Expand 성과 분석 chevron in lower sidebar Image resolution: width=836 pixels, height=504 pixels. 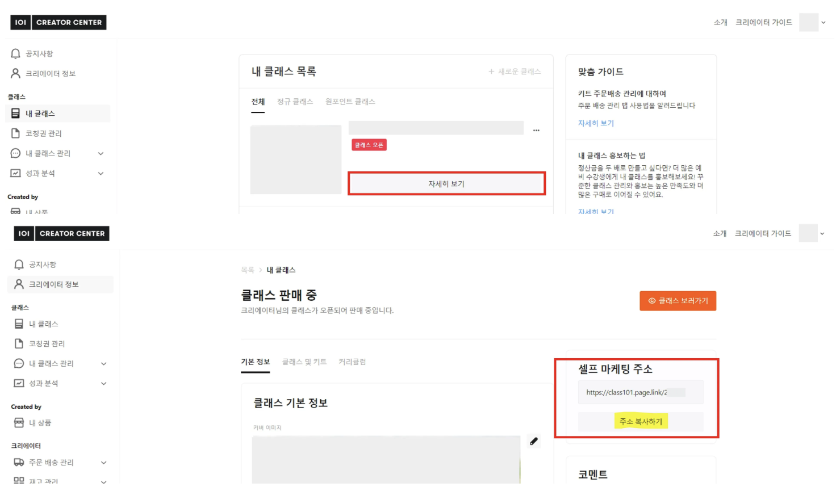click(104, 384)
